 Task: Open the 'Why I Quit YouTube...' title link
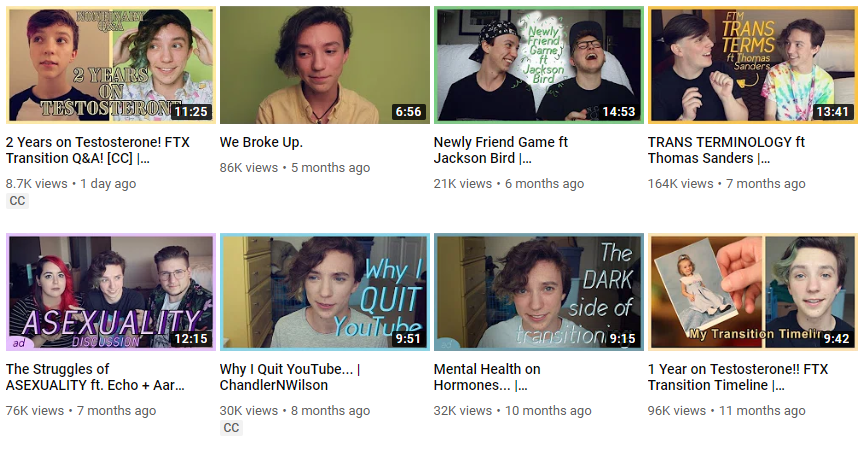pyautogui.click(x=290, y=377)
